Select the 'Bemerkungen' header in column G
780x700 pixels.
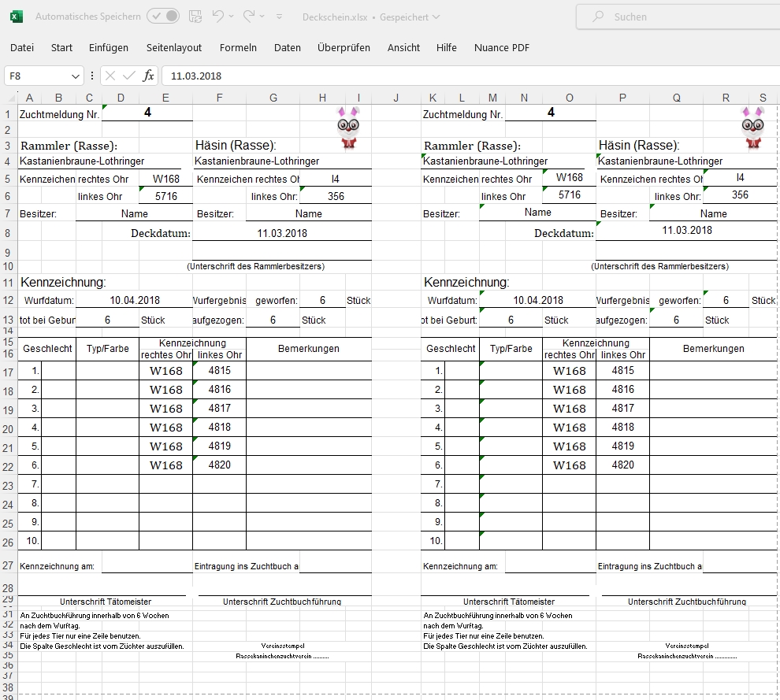[309, 349]
